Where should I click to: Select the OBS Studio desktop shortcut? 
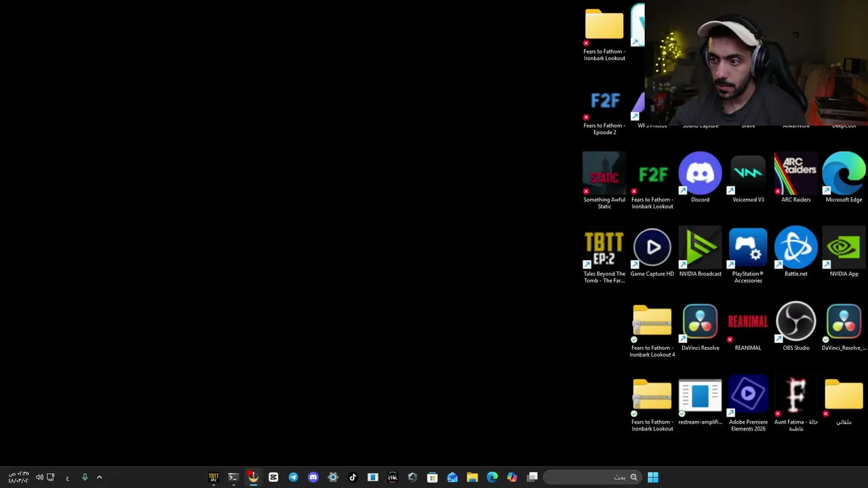(x=796, y=327)
